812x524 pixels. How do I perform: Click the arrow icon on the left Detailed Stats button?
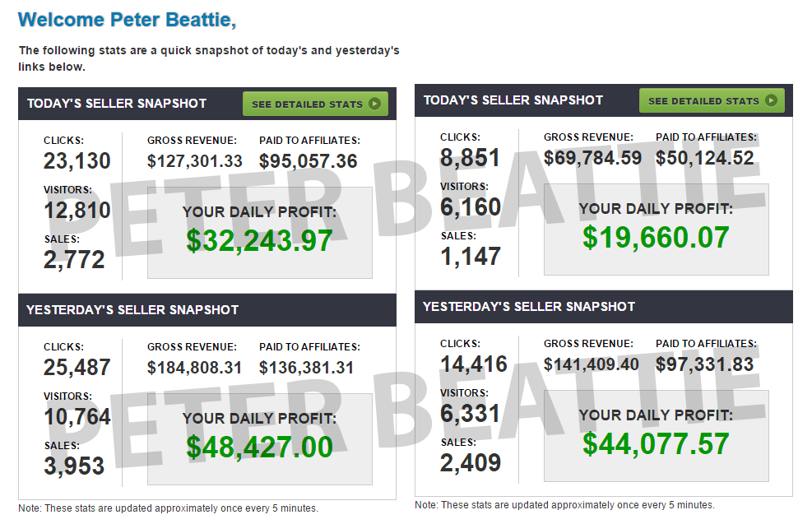click(375, 104)
